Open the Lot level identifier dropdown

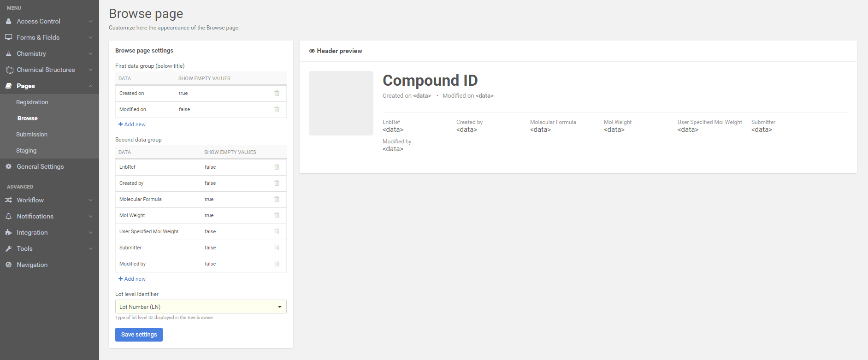[x=201, y=307]
